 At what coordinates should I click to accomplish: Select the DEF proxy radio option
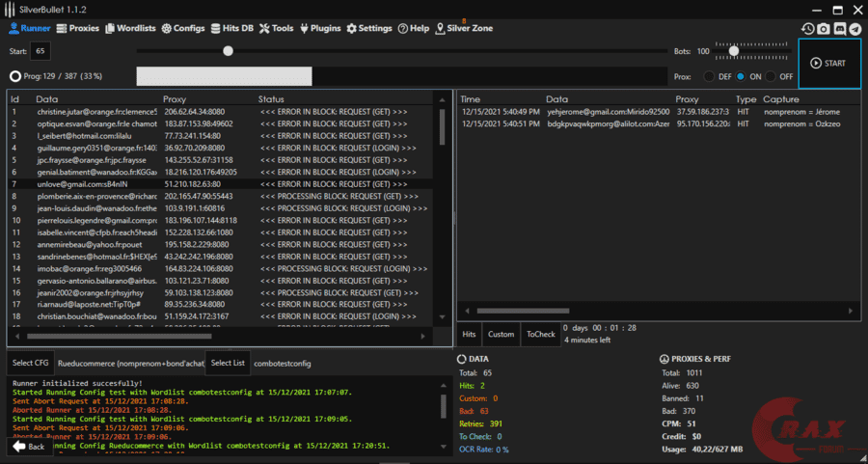point(710,76)
